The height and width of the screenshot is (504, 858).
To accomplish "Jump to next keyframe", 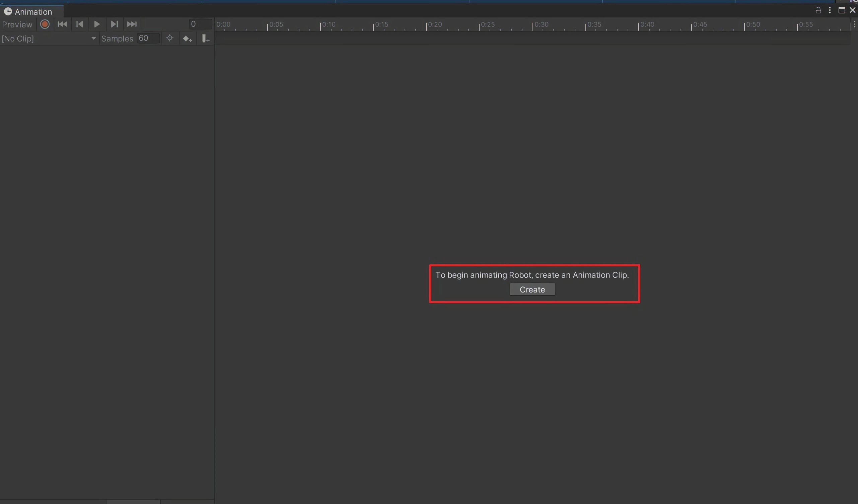I will point(115,24).
